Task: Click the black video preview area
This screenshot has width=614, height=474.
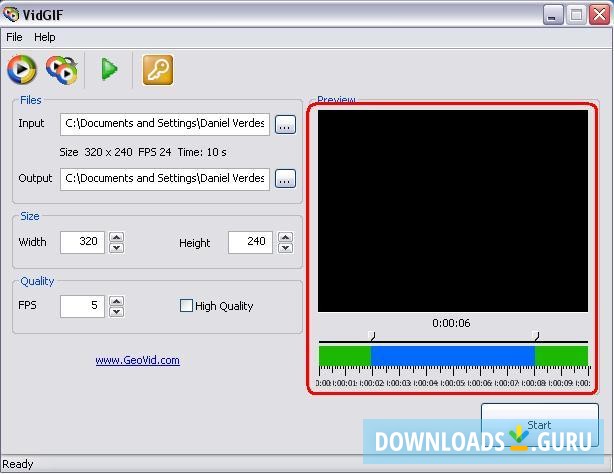Action: tap(453, 211)
